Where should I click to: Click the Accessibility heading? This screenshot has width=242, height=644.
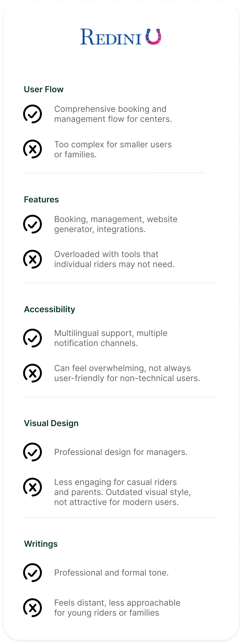(49, 309)
